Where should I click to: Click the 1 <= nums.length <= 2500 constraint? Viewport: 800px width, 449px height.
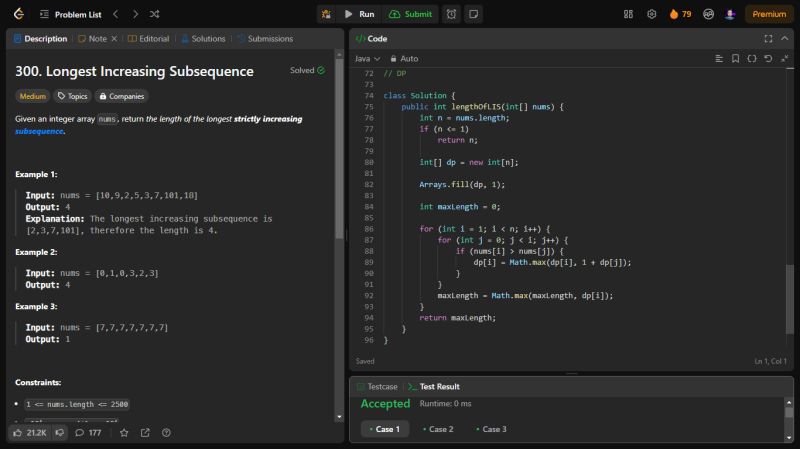(77, 404)
